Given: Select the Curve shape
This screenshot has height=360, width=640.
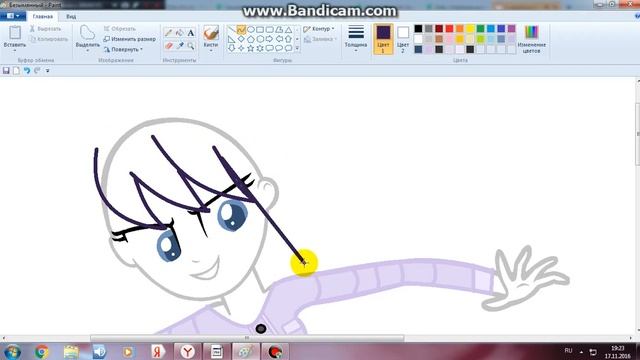Looking at the screenshot, I should (x=241, y=30).
